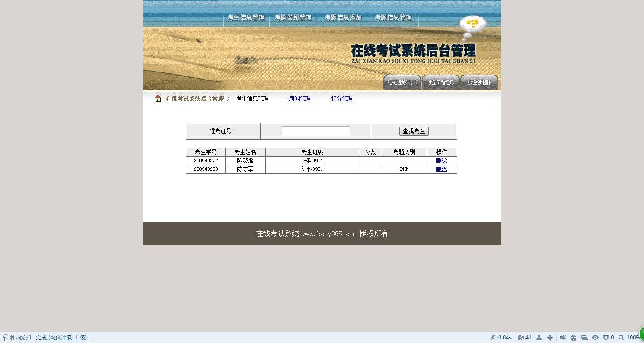
Task: Delete student 陈守军 via 删除 link
Action: (x=441, y=169)
